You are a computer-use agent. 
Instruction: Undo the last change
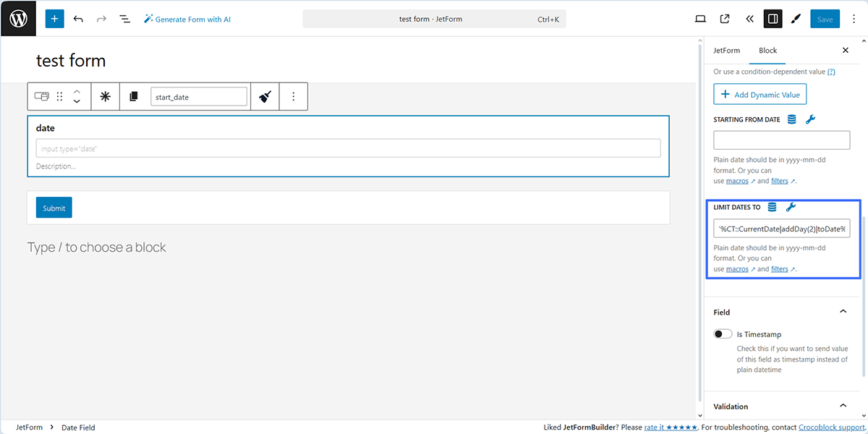(78, 19)
